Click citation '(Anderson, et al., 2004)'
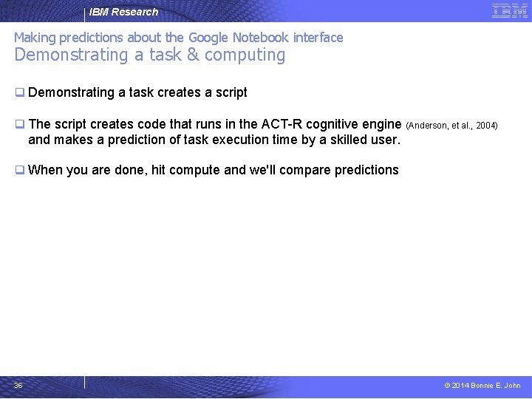 click(x=451, y=126)
